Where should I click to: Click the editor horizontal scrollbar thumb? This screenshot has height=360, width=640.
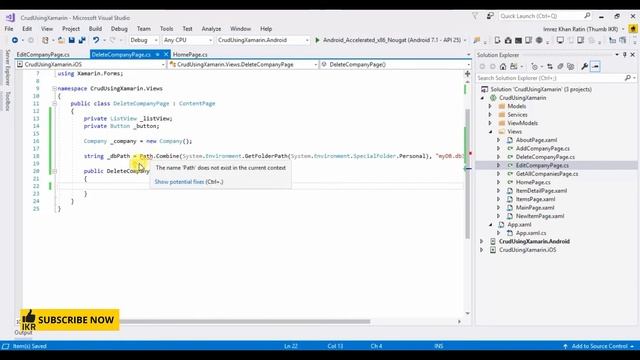click(x=244, y=322)
